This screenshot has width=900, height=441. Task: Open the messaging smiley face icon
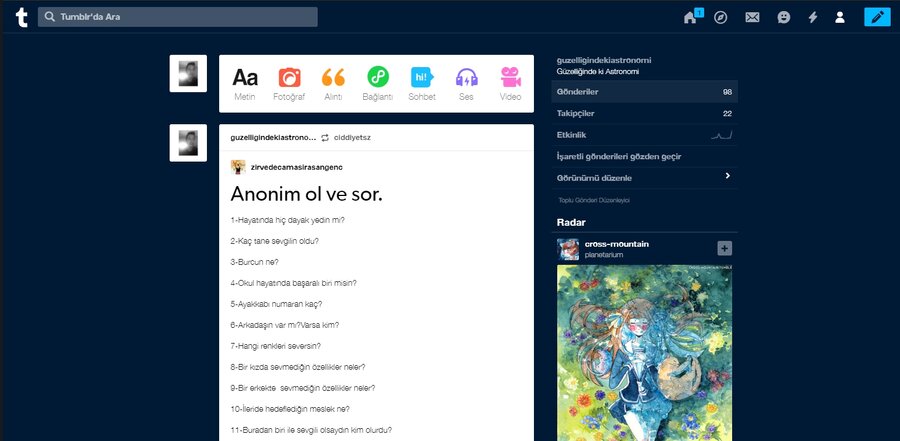(783, 17)
